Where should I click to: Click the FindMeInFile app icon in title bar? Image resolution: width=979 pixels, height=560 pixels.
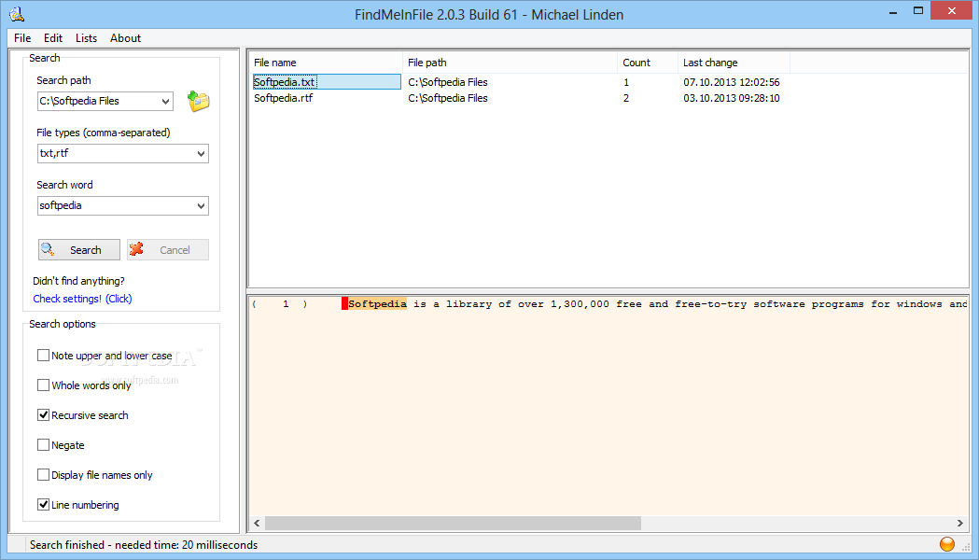tap(17, 14)
